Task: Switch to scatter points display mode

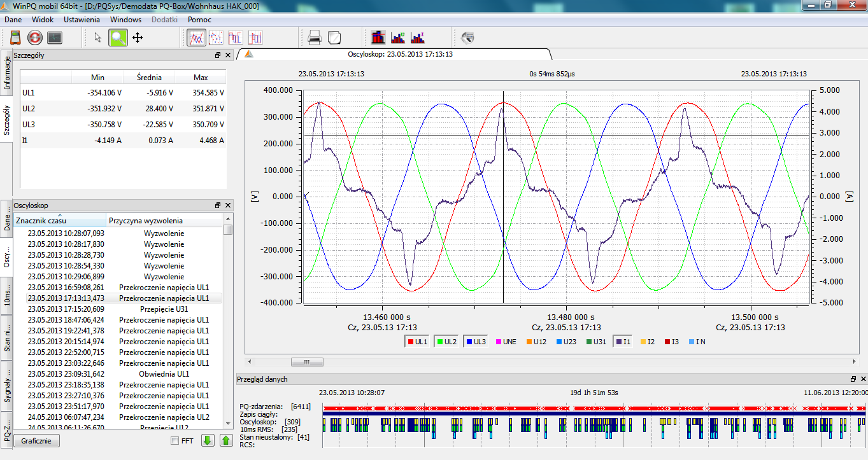Action: (216, 38)
